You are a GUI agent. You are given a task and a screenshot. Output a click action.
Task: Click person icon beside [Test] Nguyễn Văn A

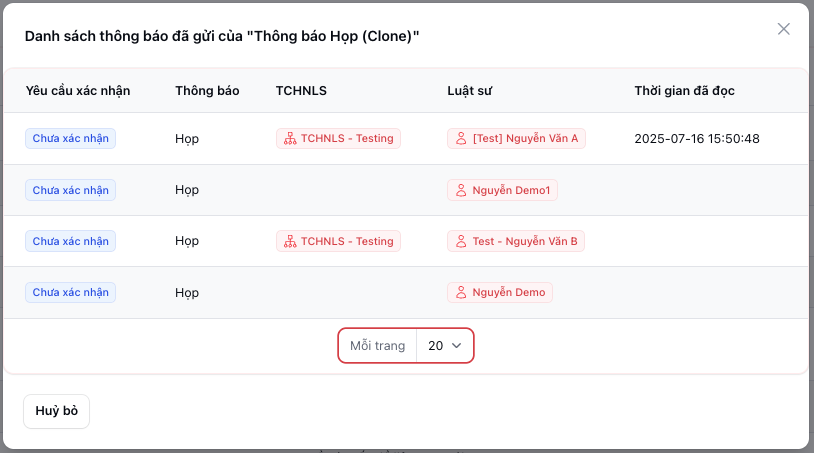pos(461,139)
